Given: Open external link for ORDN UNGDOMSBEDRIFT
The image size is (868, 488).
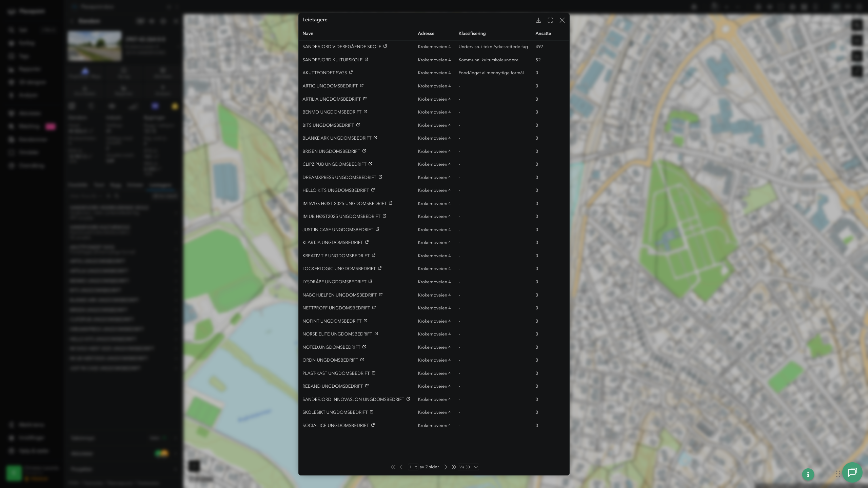Looking at the screenshot, I should [362, 360].
